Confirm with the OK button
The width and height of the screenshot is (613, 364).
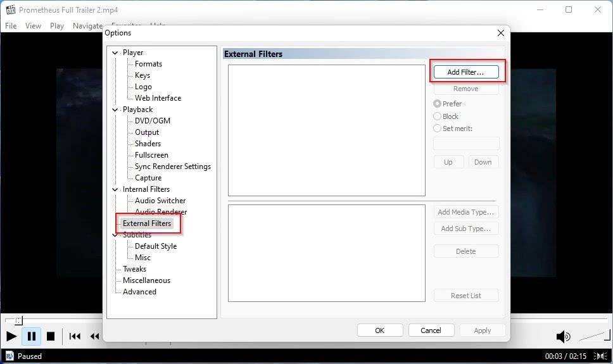click(379, 330)
